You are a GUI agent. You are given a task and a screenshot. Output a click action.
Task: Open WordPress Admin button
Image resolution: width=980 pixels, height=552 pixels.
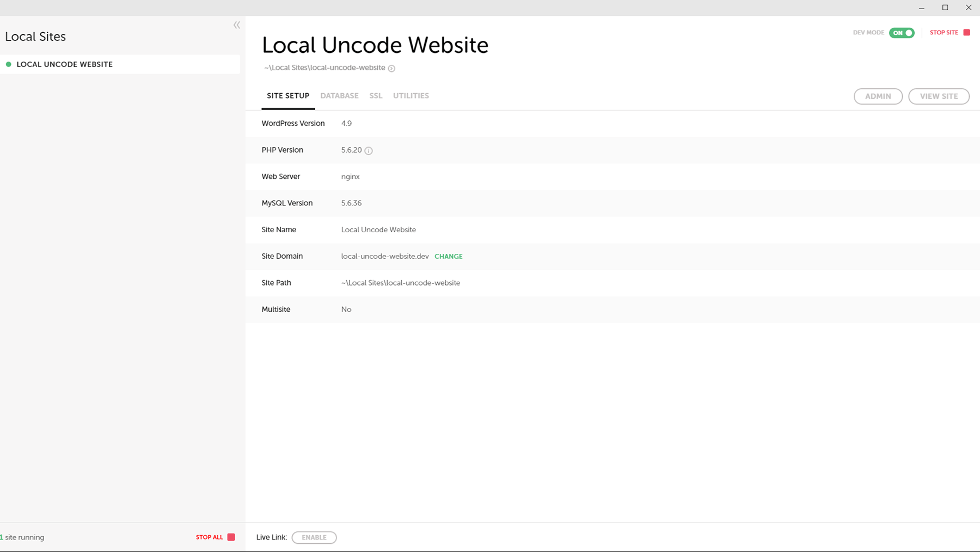click(x=878, y=96)
